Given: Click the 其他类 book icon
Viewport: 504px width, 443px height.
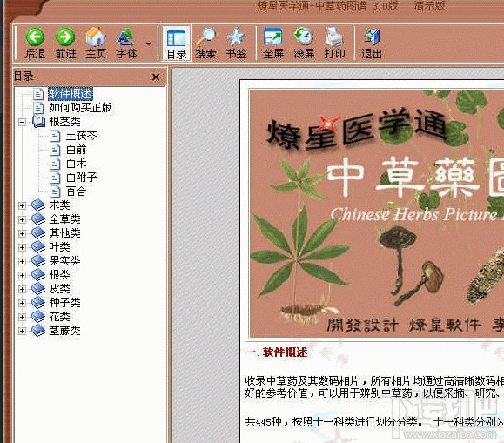Looking at the screenshot, I should tap(38, 232).
